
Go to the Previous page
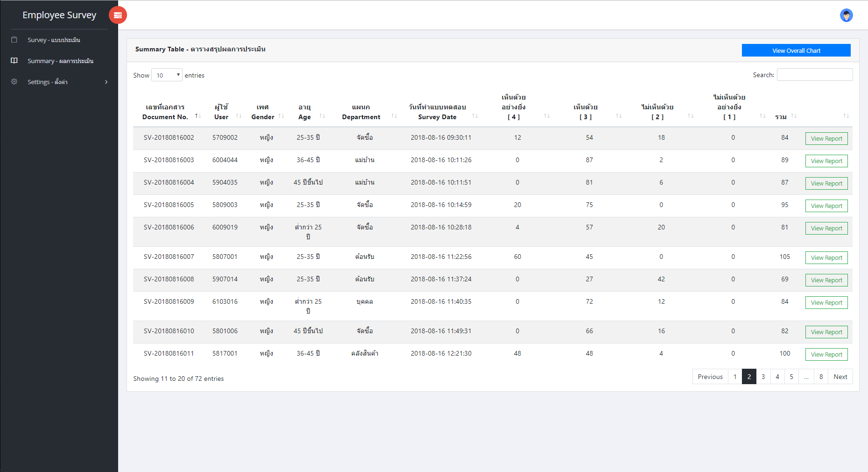[710, 377]
